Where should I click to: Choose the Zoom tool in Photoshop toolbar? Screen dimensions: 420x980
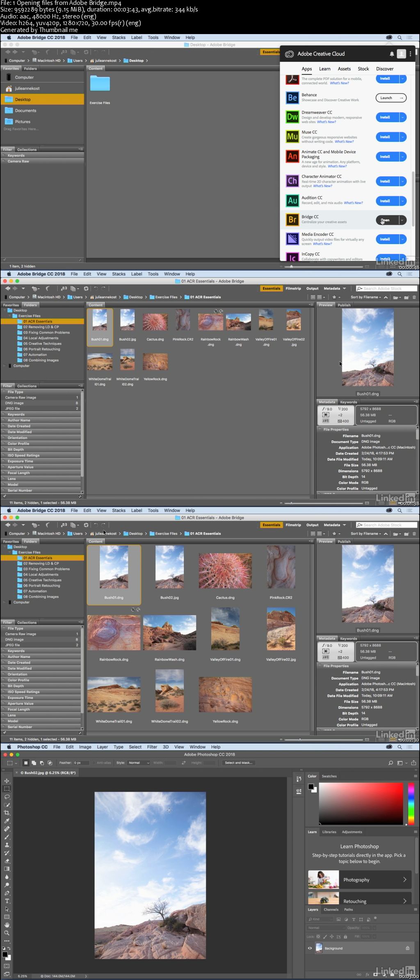click(7, 933)
